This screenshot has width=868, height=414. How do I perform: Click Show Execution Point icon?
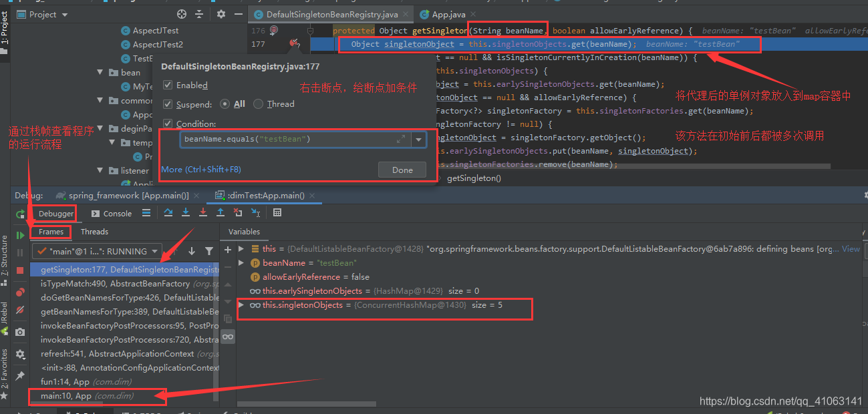(x=146, y=213)
